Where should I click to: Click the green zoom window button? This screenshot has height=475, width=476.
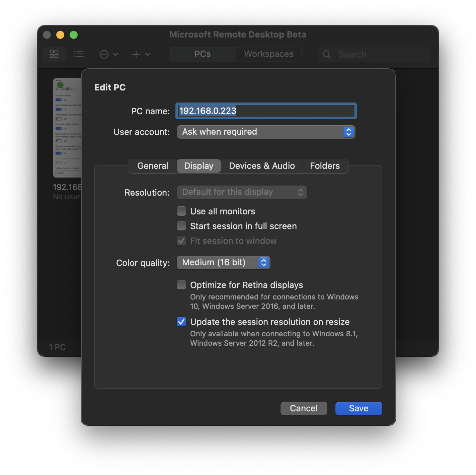[74, 35]
